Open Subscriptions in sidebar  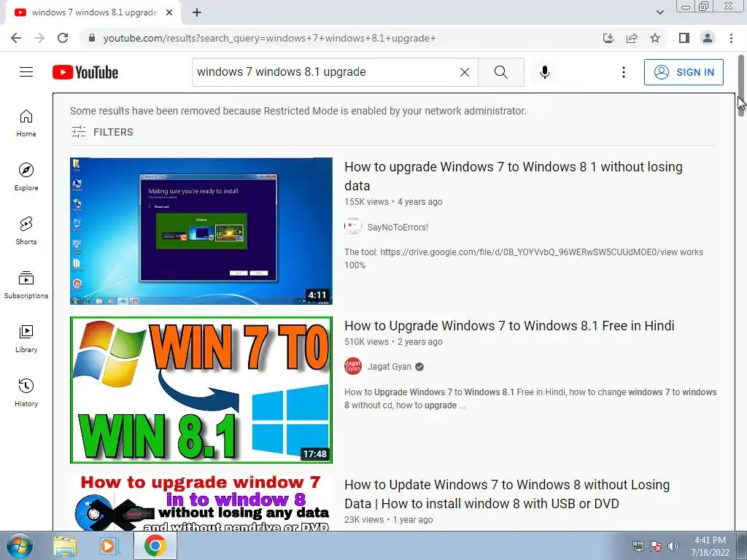(x=26, y=285)
